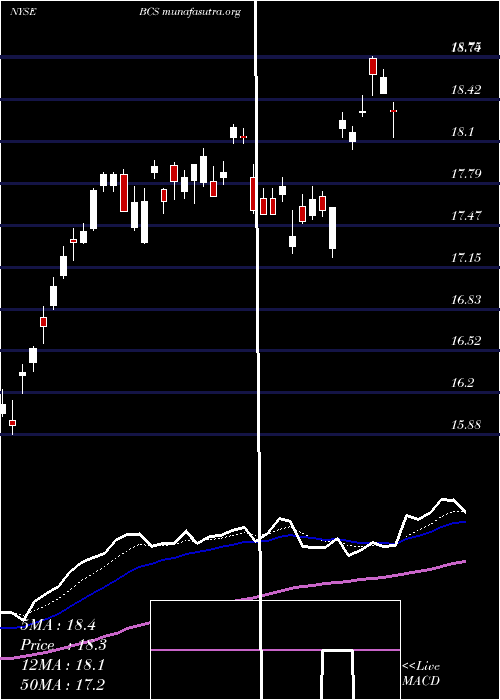Image resolution: width=500 pixels, height=700 pixels.
Task: Select the 16.2 price axis label
Action: [462, 383]
